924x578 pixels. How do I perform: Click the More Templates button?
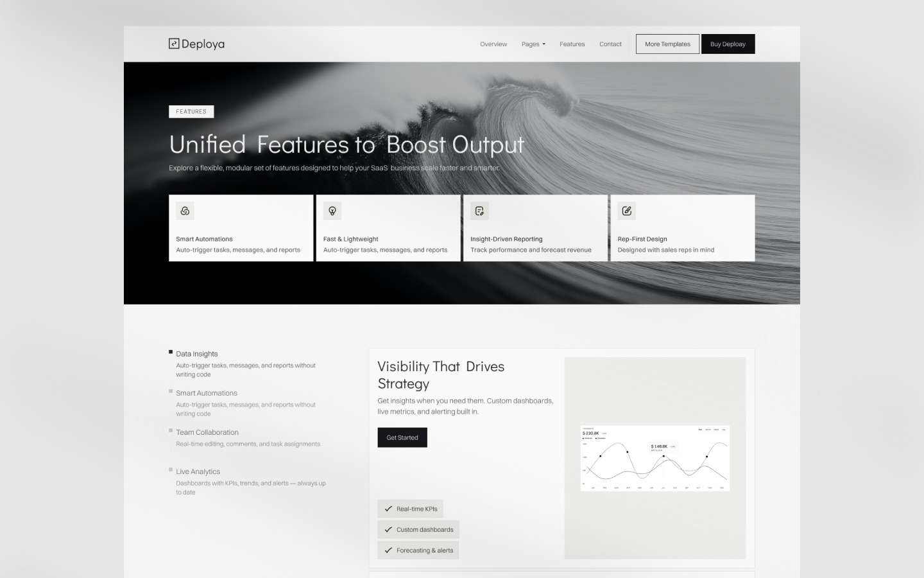click(667, 44)
